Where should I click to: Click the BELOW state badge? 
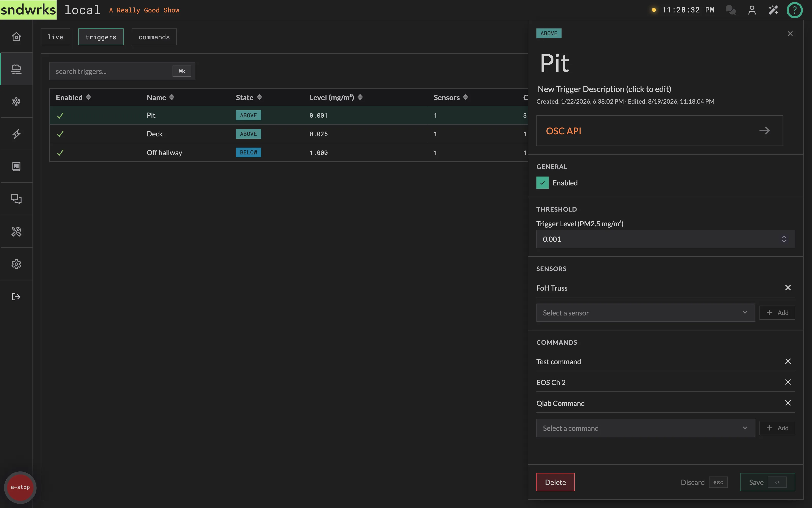tap(248, 153)
